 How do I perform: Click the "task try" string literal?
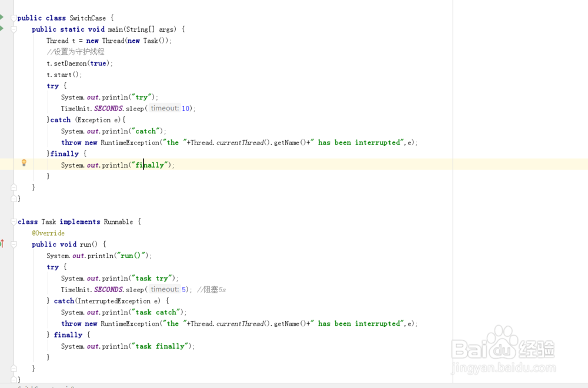152,278
